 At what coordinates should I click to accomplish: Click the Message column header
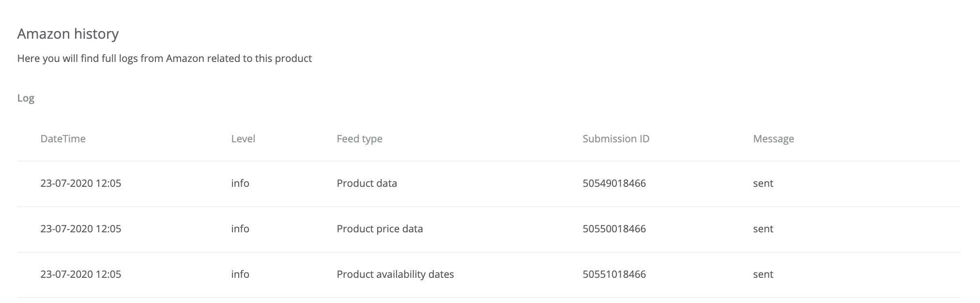pyautogui.click(x=773, y=139)
